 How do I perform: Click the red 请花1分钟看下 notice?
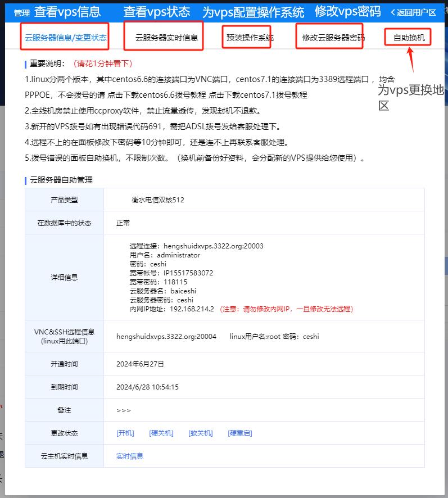tap(103, 64)
